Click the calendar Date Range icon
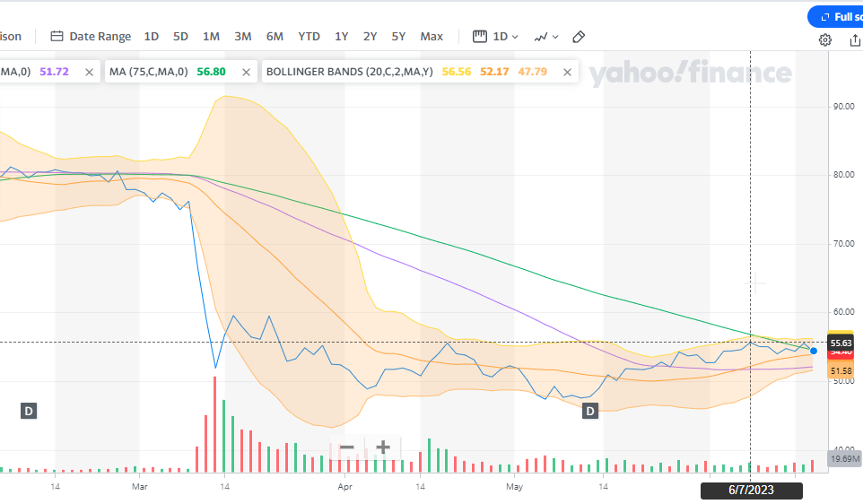 point(57,37)
